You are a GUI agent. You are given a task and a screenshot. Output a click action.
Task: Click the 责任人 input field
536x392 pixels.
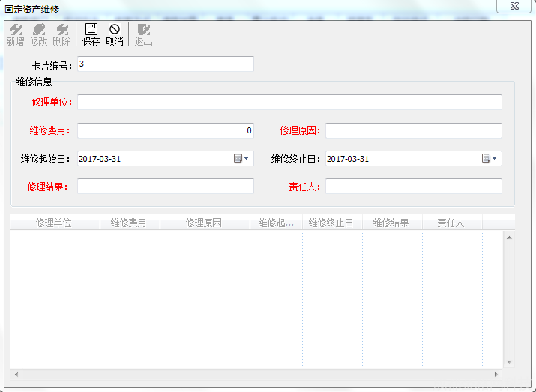click(413, 187)
